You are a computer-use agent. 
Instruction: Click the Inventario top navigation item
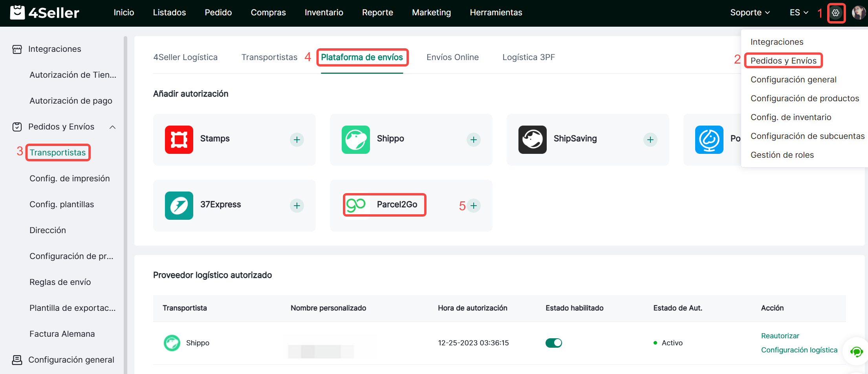pos(324,13)
